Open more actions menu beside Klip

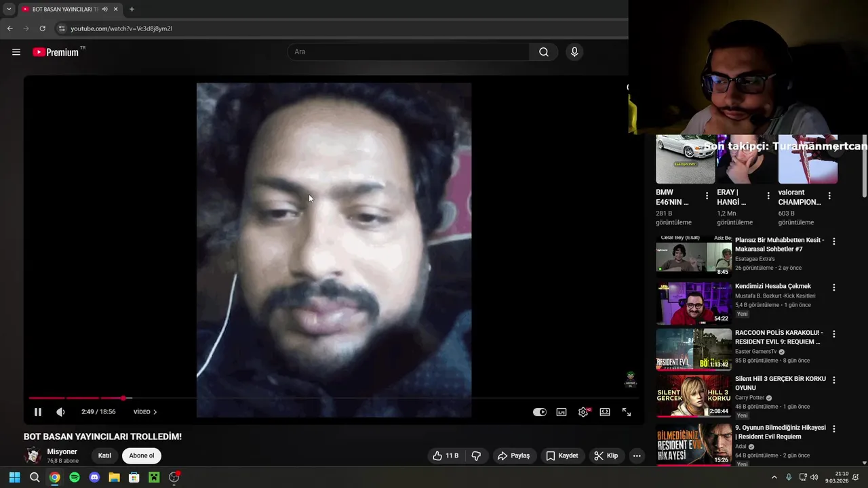coord(637,456)
